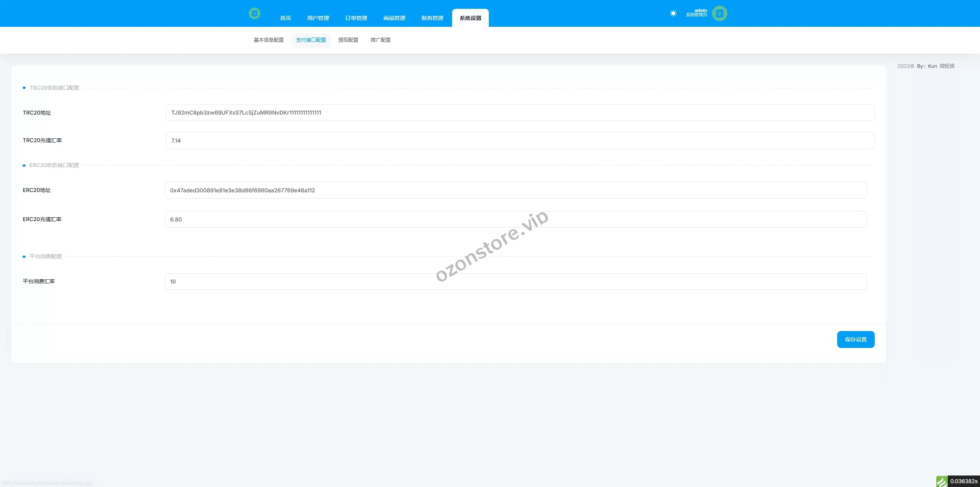
Task: Toggle the sun light-mode theme icon
Action: pyautogui.click(x=673, y=13)
